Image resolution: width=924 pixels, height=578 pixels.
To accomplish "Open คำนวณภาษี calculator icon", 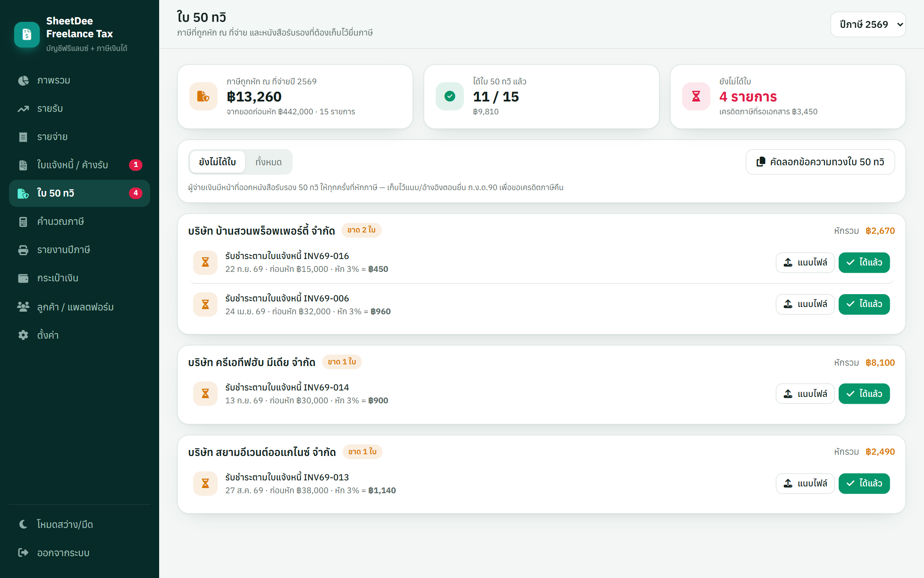I will 23,222.
